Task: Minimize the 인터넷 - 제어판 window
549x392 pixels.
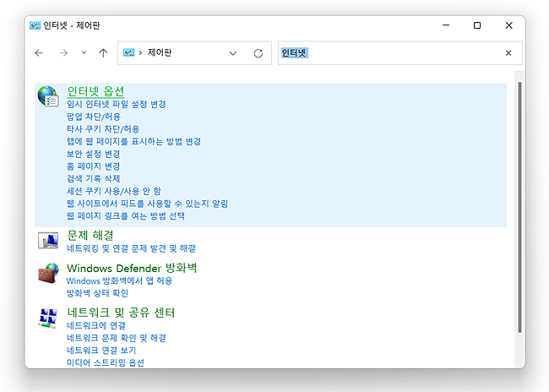Action: click(446, 25)
